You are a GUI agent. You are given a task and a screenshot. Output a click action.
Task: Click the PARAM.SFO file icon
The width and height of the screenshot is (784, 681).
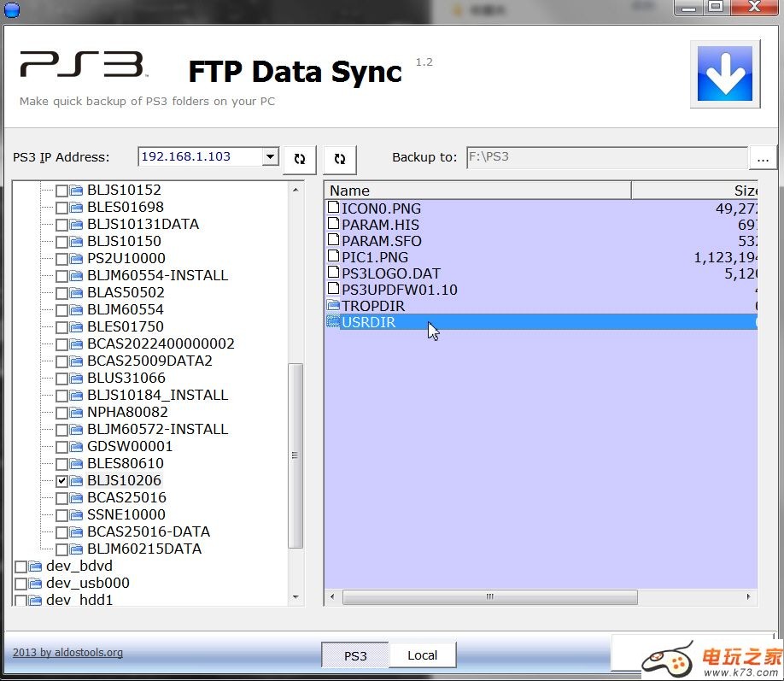[x=334, y=241]
